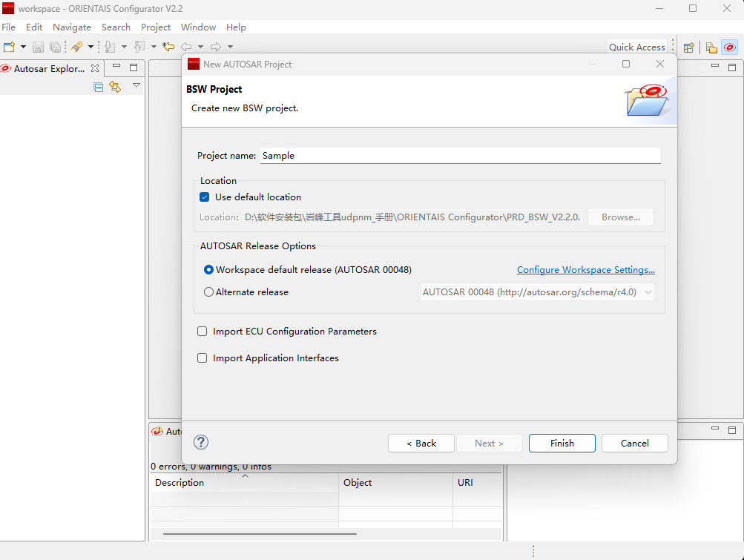The height and width of the screenshot is (560, 744).
Task: Check Import Application Interfaces option
Action: pyautogui.click(x=203, y=358)
